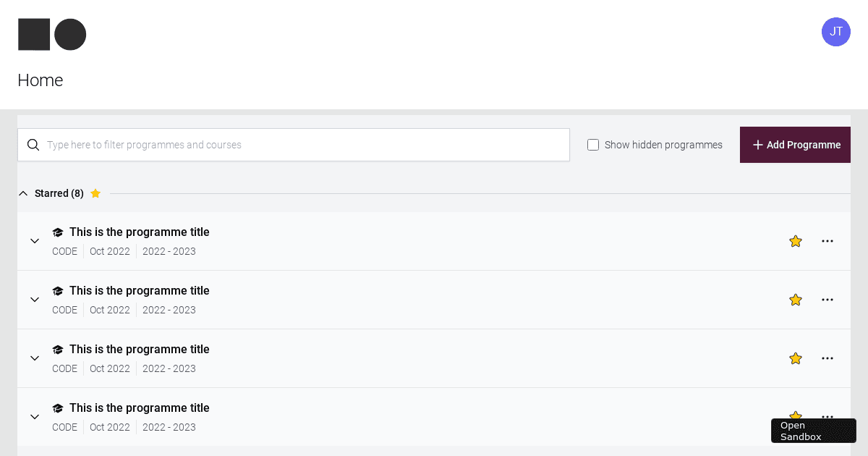
Task: Expand the first programme row
Action: coord(35,241)
